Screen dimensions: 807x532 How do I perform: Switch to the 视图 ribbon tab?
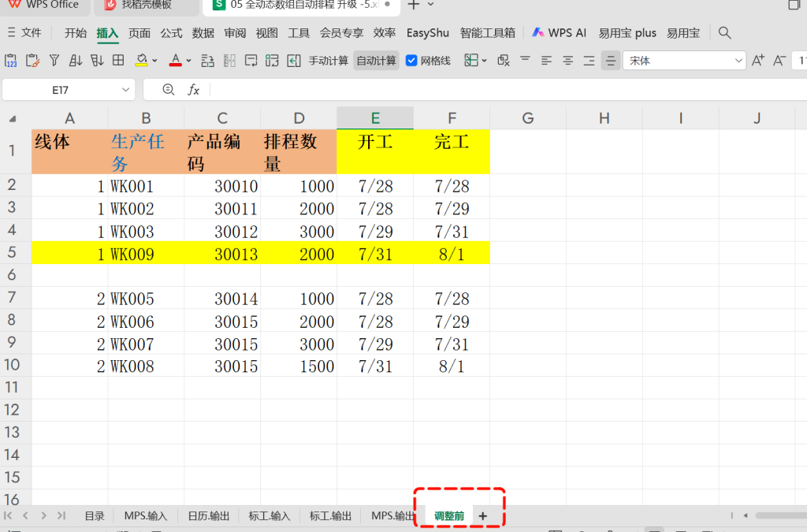click(266, 33)
